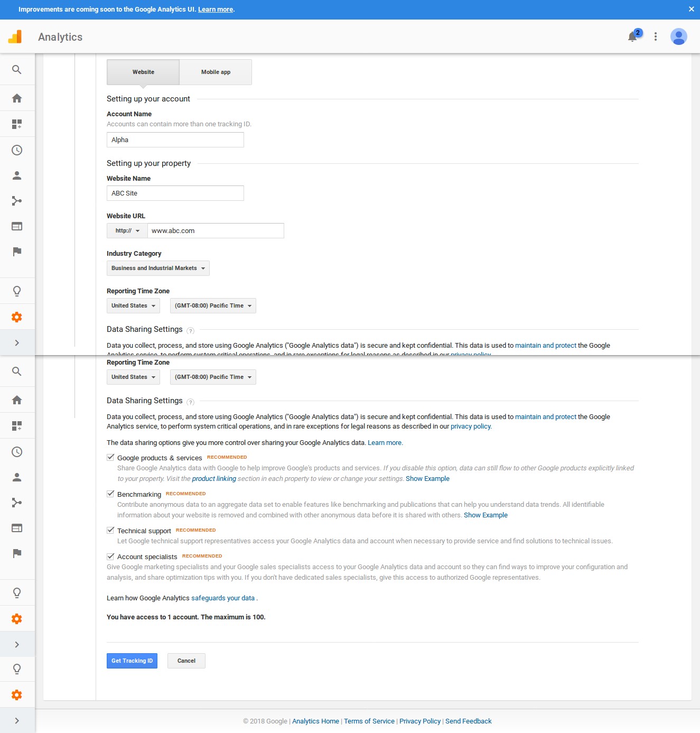Viewport: 700px width, 733px height.
Task: Open the Discover lightbulb icon
Action: click(x=17, y=291)
